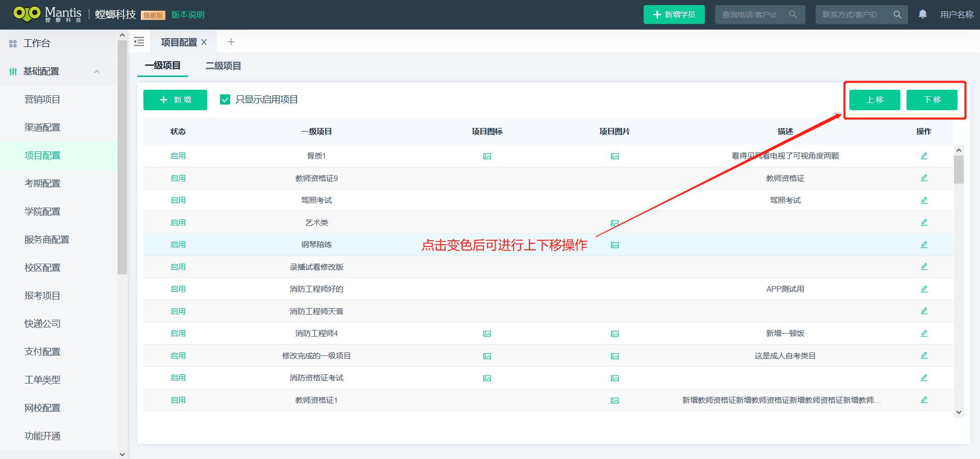Edit the 教师资格证9 row

pos(924,178)
